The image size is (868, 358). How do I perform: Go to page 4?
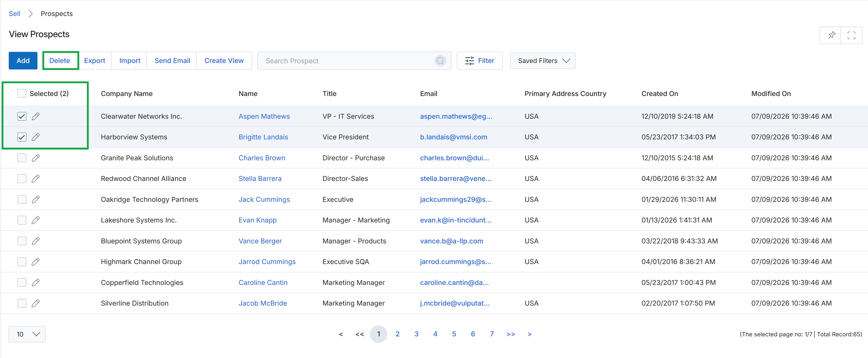[435, 334]
